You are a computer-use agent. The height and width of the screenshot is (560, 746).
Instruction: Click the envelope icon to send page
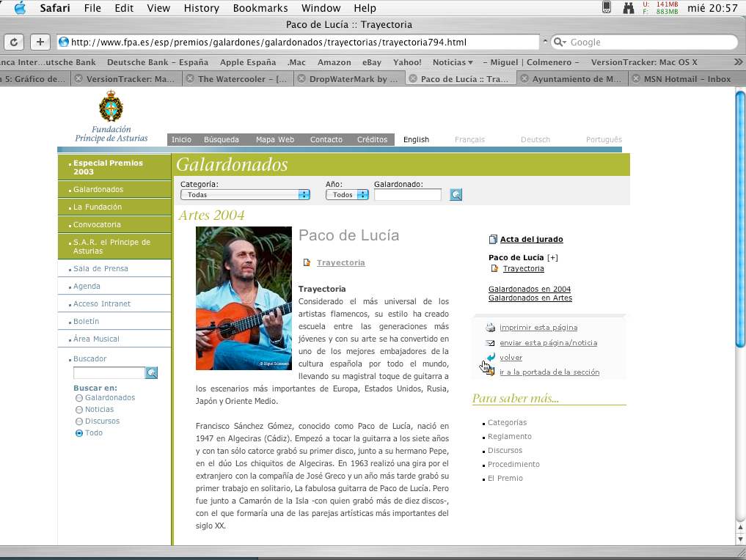tap(490, 343)
